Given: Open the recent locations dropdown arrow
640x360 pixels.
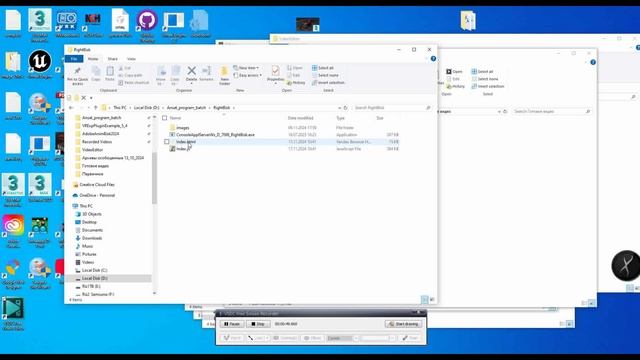Looking at the screenshot, I should pos(89,108).
